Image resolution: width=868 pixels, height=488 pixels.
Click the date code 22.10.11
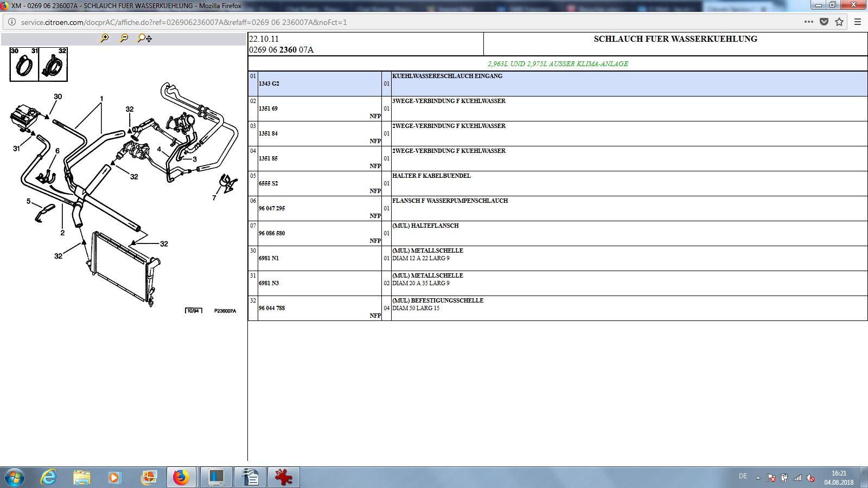coord(264,39)
